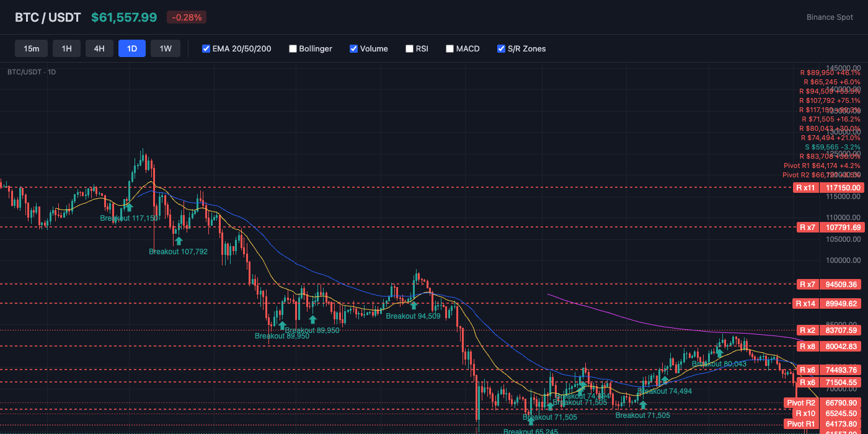Click the 107791.69 price axis label
The image size is (868, 434).
(x=843, y=228)
